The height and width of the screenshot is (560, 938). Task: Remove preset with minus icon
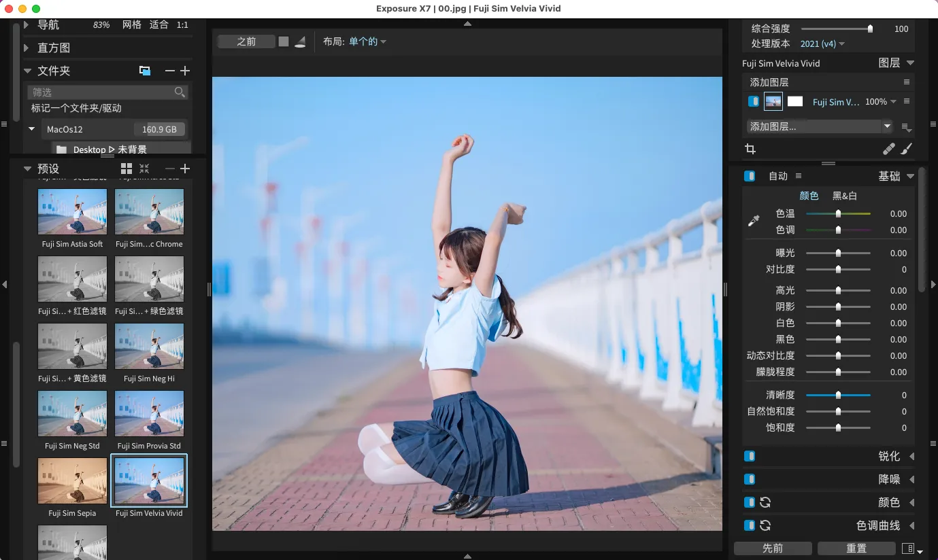click(x=170, y=169)
